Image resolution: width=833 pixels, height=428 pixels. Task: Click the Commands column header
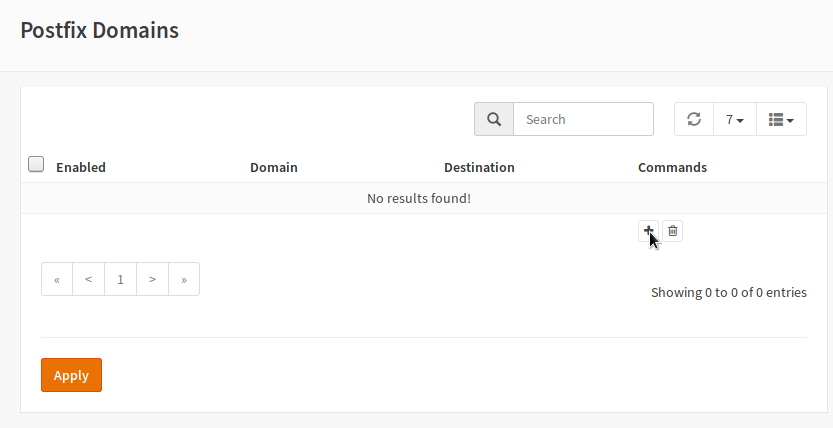(x=672, y=167)
